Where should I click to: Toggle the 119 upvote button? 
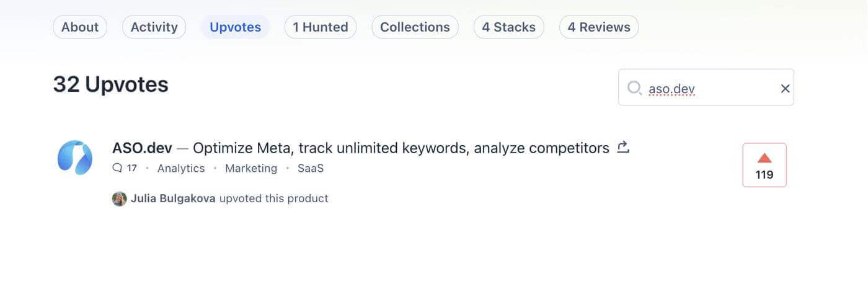click(764, 165)
